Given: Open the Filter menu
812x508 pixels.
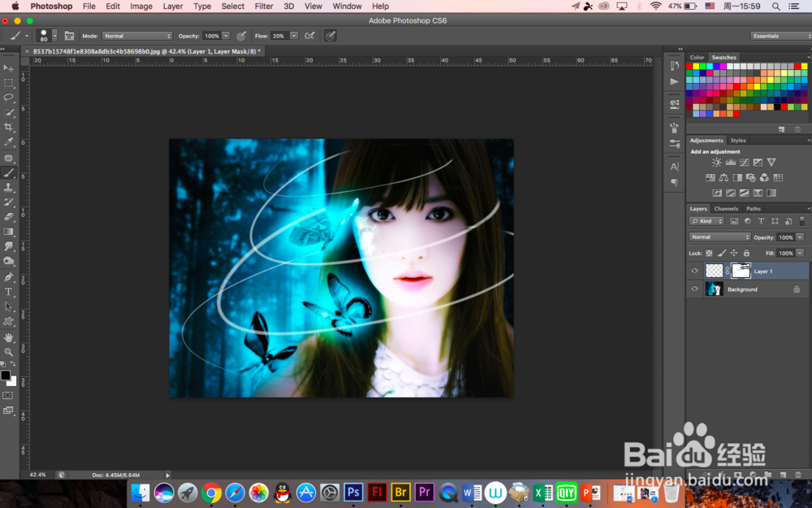Looking at the screenshot, I should tap(264, 7).
